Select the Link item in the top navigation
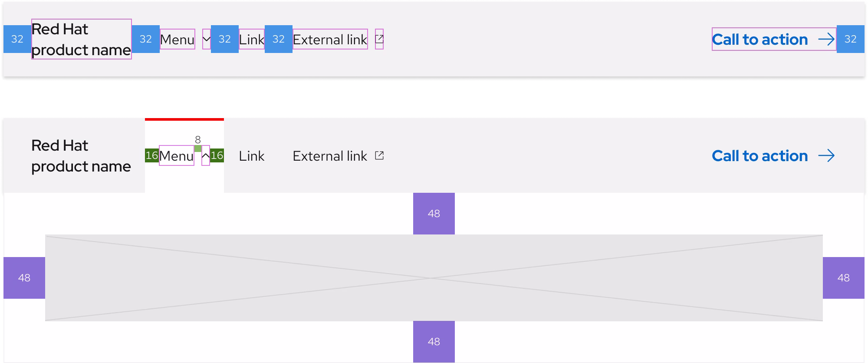The height and width of the screenshot is (363, 868). pyautogui.click(x=252, y=39)
